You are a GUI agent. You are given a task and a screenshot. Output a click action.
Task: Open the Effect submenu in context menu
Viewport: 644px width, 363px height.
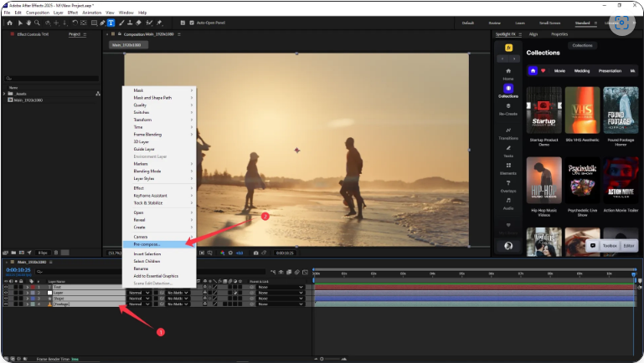pyautogui.click(x=159, y=188)
